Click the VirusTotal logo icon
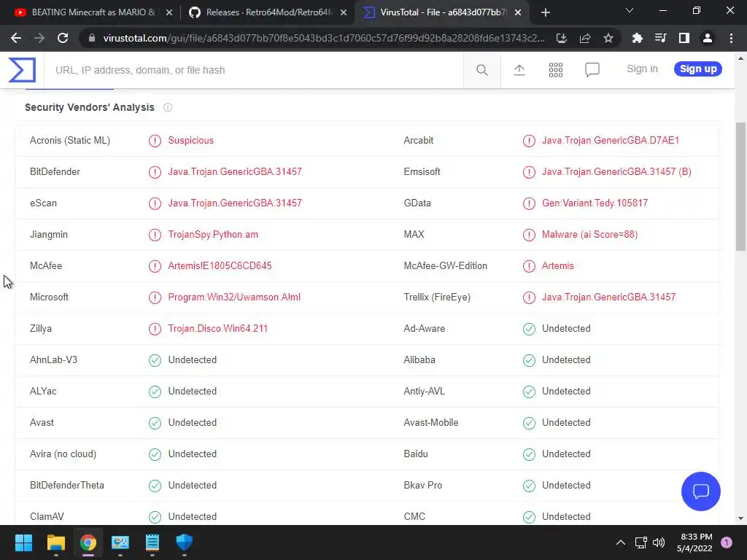The width and height of the screenshot is (747, 560). coord(22,70)
